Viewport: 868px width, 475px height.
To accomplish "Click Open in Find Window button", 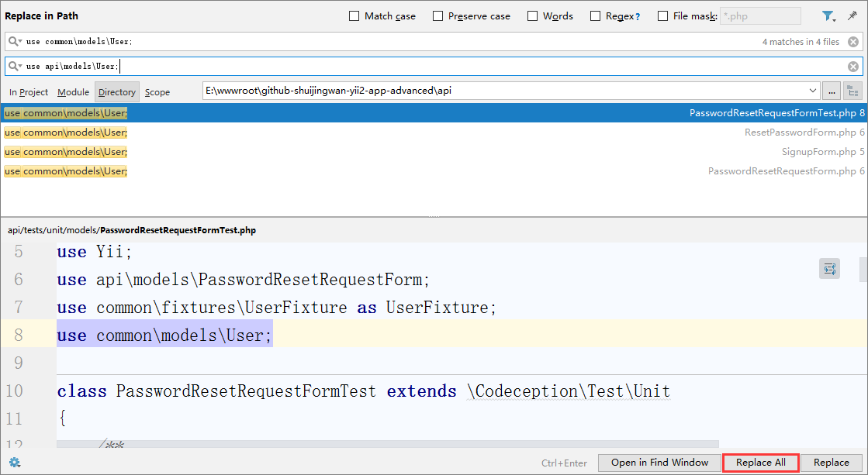I will [x=659, y=463].
